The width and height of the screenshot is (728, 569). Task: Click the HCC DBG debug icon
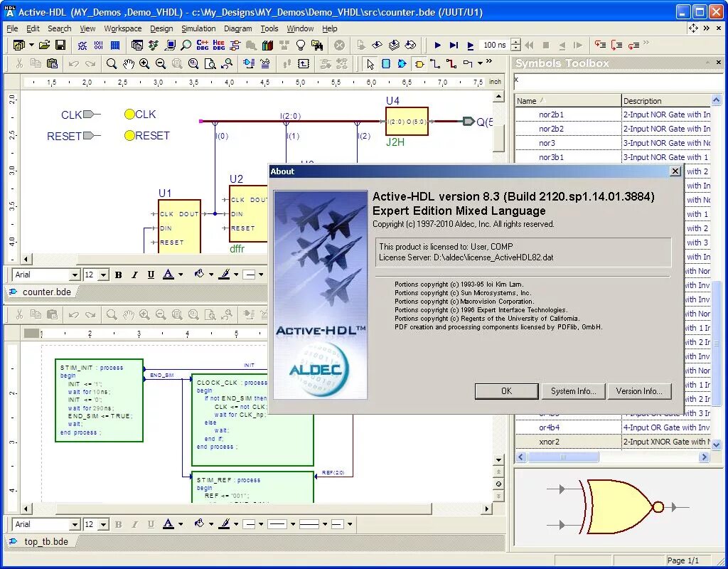[219, 45]
